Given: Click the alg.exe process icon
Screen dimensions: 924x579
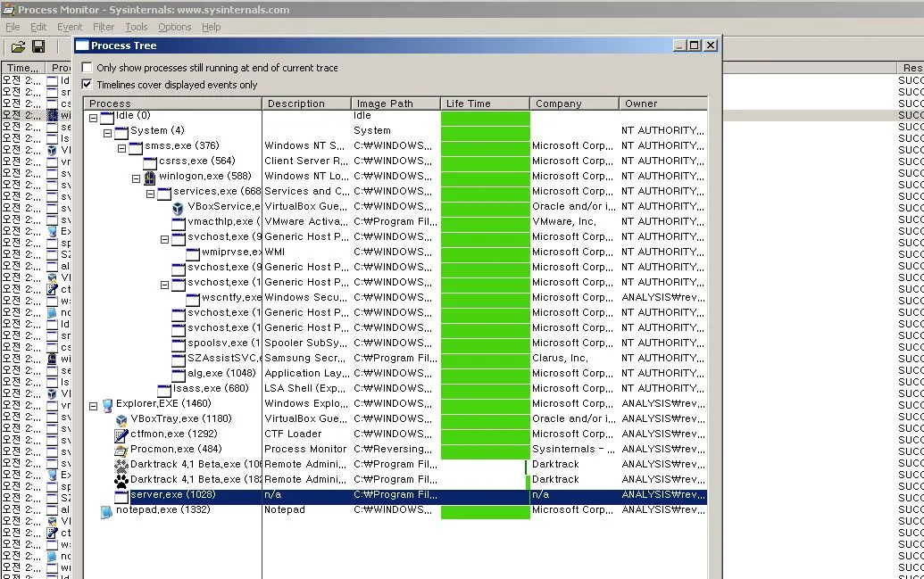Looking at the screenshot, I should click(179, 374).
